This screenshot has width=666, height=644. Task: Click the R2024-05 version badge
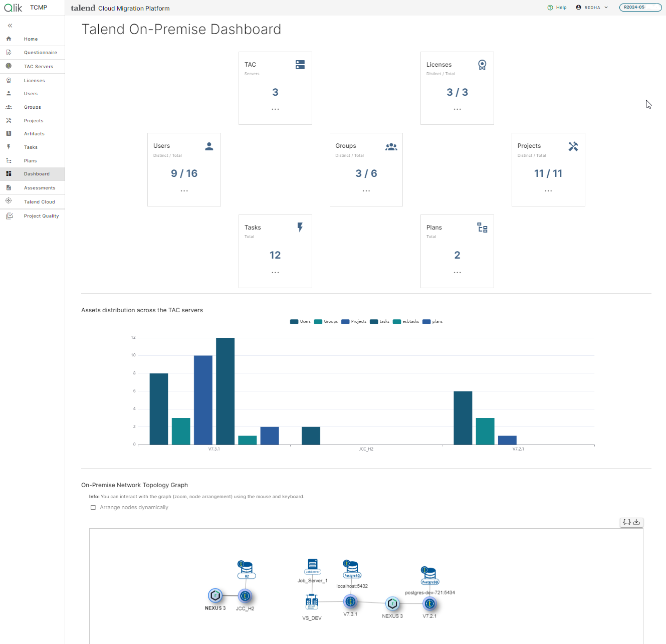tap(640, 8)
